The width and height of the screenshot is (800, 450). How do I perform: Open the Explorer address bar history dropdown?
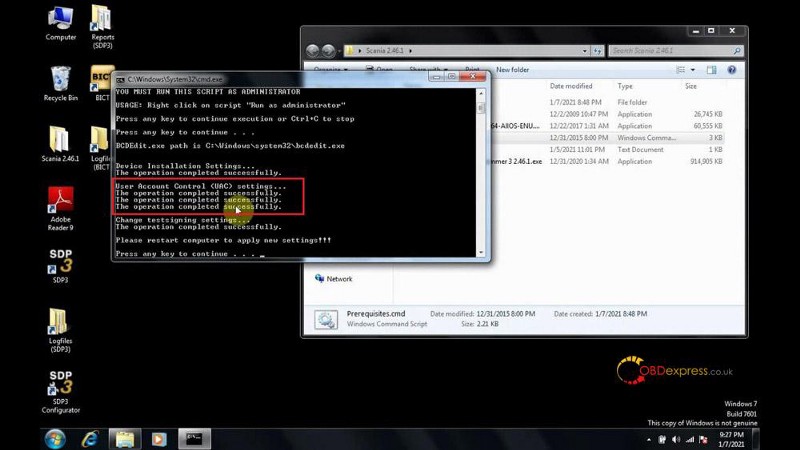(x=585, y=51)
